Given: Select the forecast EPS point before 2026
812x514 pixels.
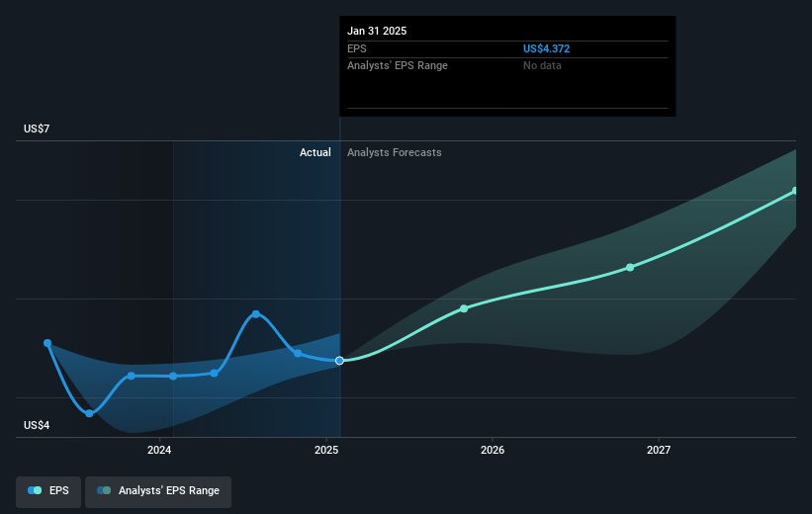Looking at the screenshot, I should coord(464,308).
